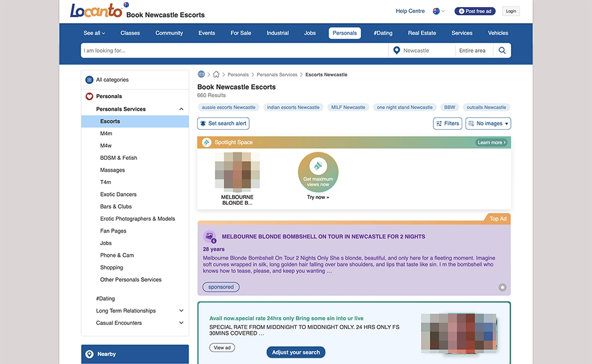
Task: Click the Locanto logo
Action: pyautogui.click(x=96, y=11)
